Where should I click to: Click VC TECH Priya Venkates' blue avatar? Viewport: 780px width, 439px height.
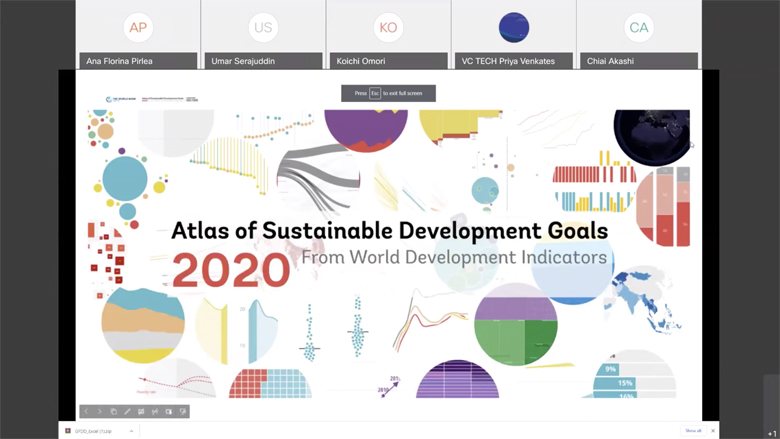[514, 27]
